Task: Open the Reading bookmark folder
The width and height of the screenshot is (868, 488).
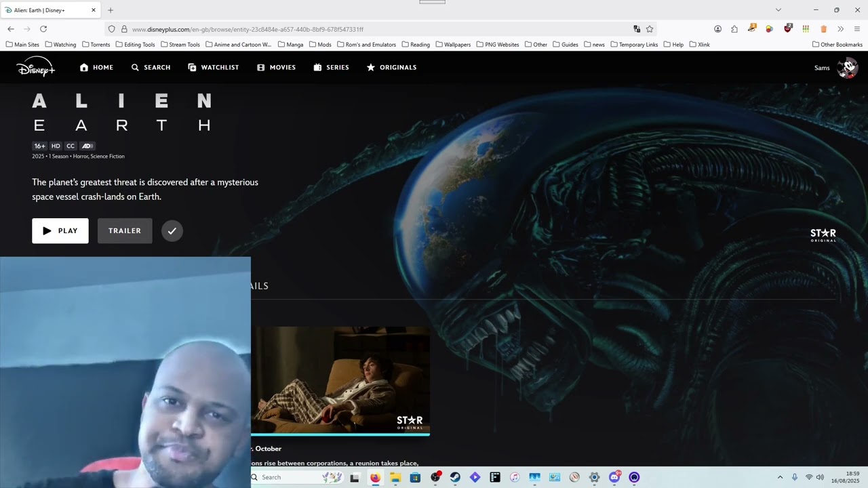Action: (416, 45)
